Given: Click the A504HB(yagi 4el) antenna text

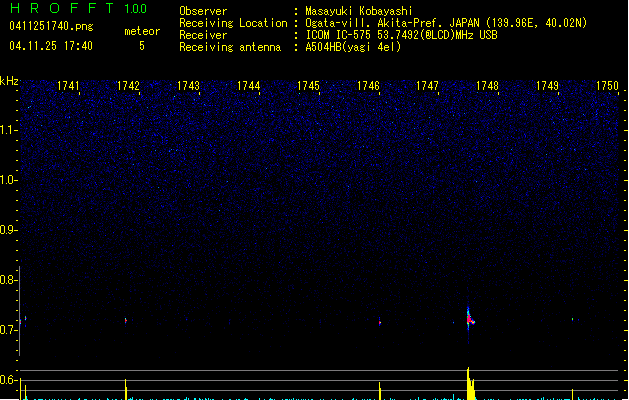Looking at the screenshot, I should tap(353, 47).
